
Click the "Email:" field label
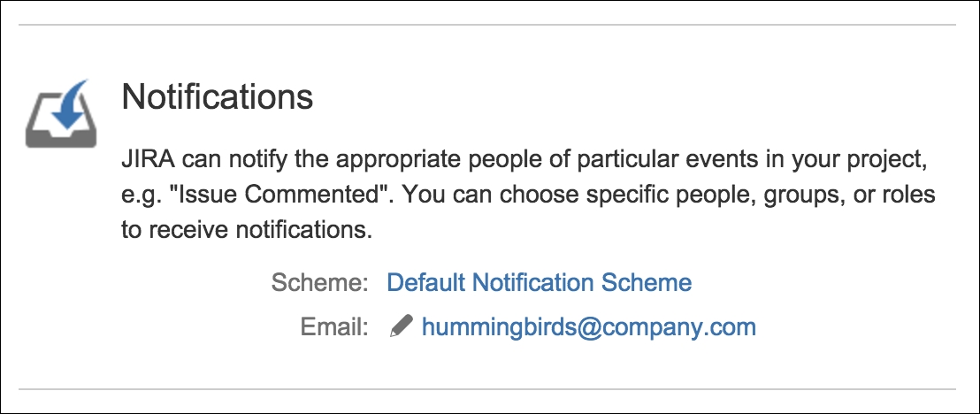coord(335,327)
